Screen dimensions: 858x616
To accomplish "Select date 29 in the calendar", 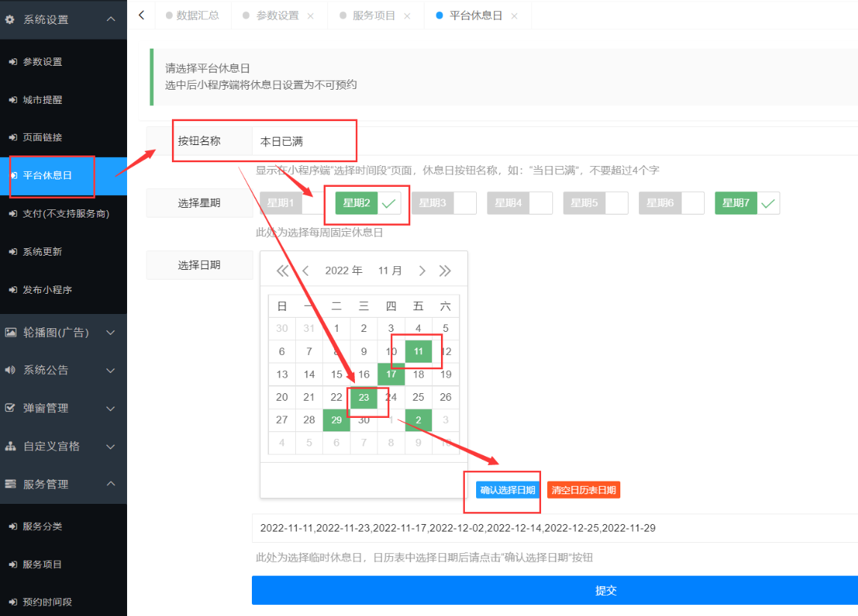I will (336, 420).
